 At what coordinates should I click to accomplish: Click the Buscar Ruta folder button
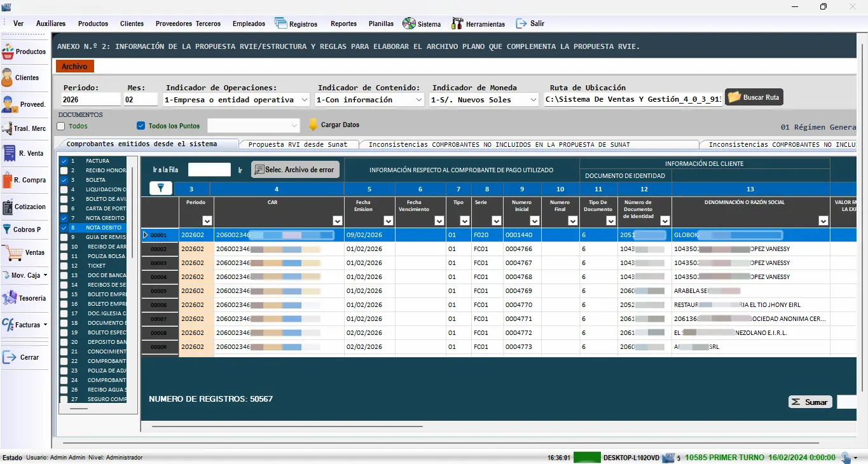click(754, 97)
